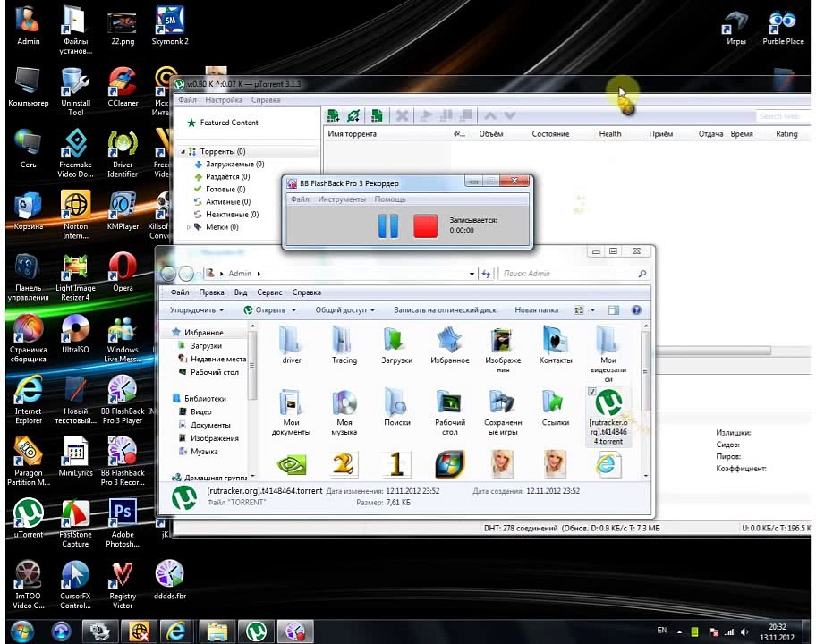Click uTorrent icon in the taskbar
816x644 pixels.
(x=256, y=631)
